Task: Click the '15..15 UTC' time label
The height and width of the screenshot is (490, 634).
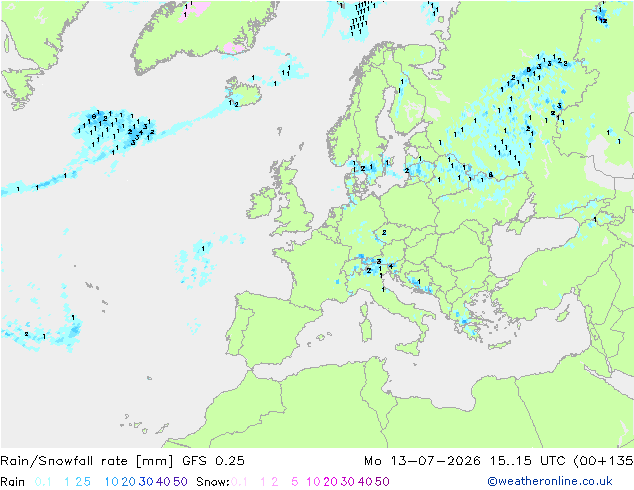Action: 528,460
